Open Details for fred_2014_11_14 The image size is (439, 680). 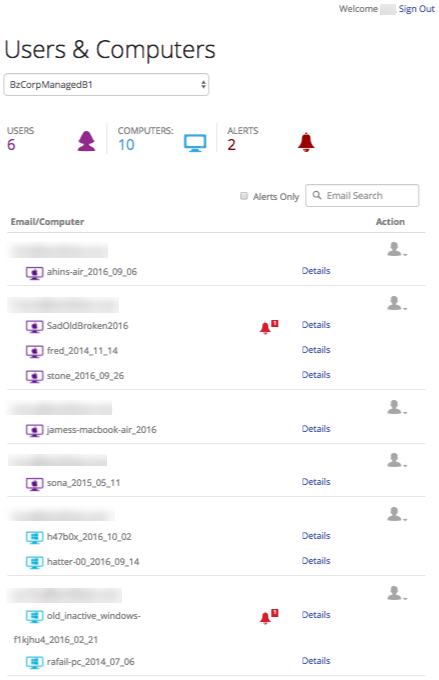tap(316, 350)
